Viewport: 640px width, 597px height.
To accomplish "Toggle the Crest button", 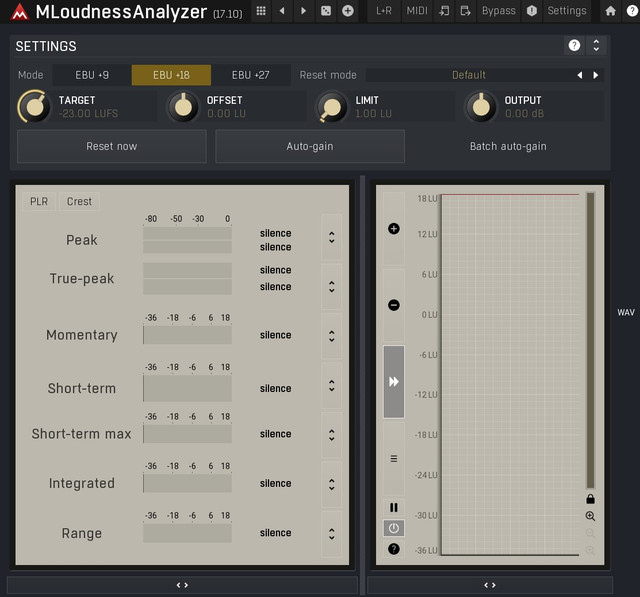I will click(x=79, y=201).
